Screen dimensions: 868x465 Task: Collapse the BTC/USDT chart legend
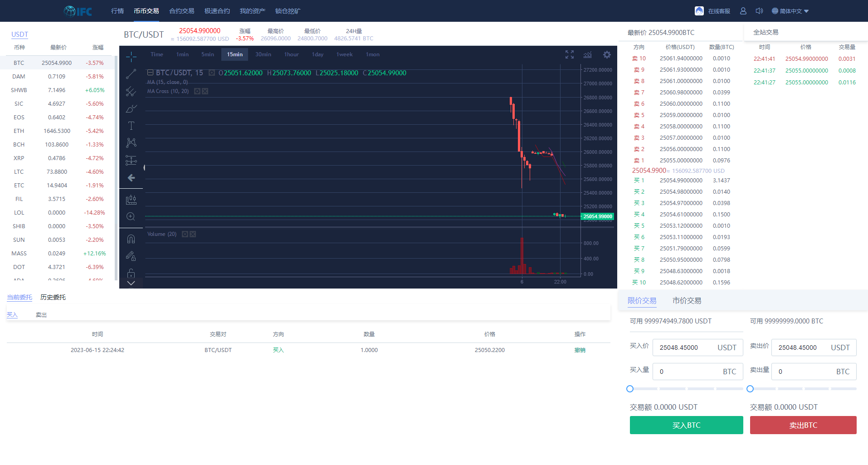[150, 73]
